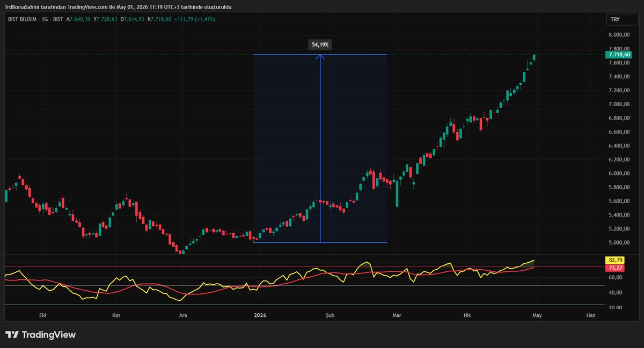
Task: Select the 54,19% measurement label
Action: coord(320,45)
